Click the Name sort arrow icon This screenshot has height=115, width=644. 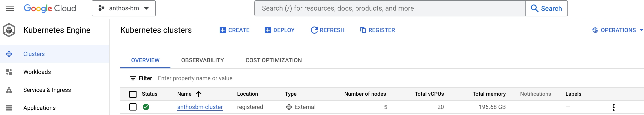tap(199, 94)
